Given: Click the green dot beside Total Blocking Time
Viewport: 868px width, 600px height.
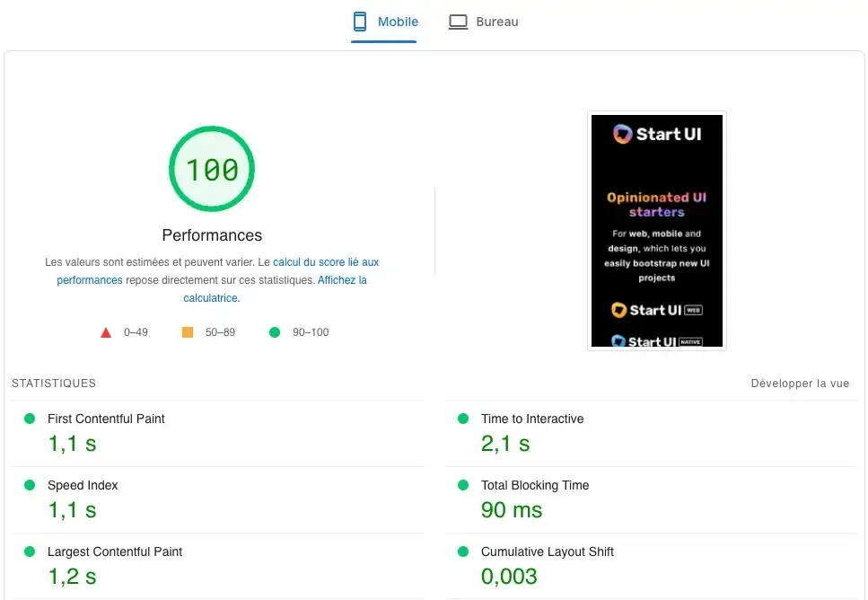Looking at the screenshot, I should tap(463, 485).
